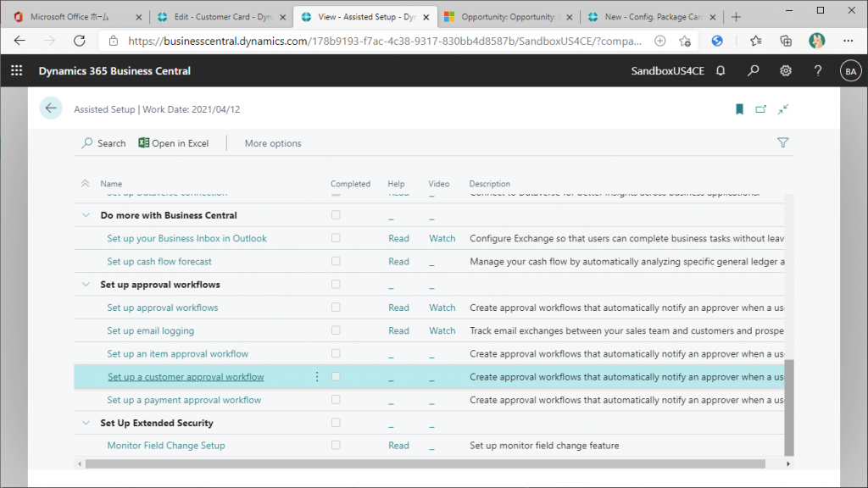Tick Completed for Monitor Field Change Setup
The image size is (868, 488).
(x=336, y=445)
